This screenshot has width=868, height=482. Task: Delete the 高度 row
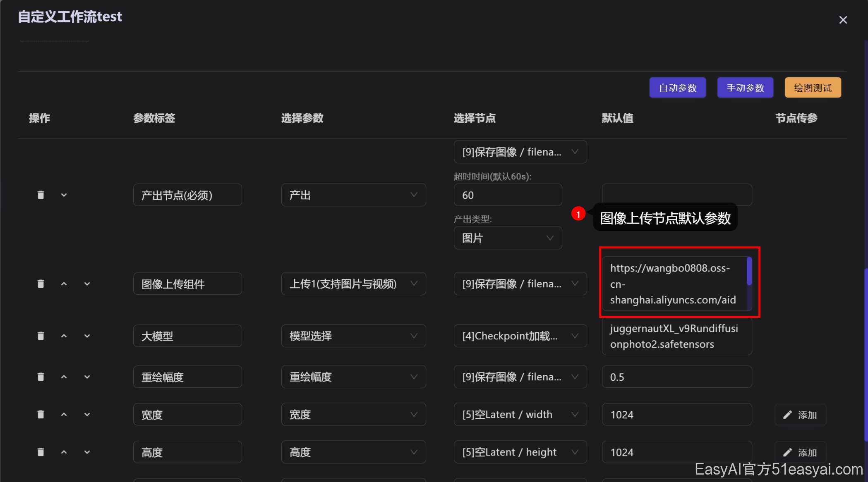pyautogui.click(x=41, y=452)
